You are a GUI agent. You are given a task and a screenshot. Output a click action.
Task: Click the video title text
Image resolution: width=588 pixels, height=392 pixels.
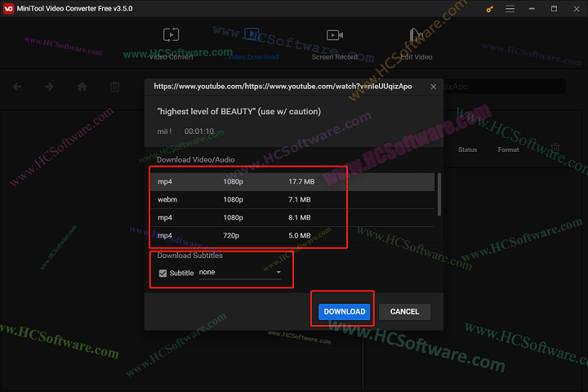(x=238, y=111)
